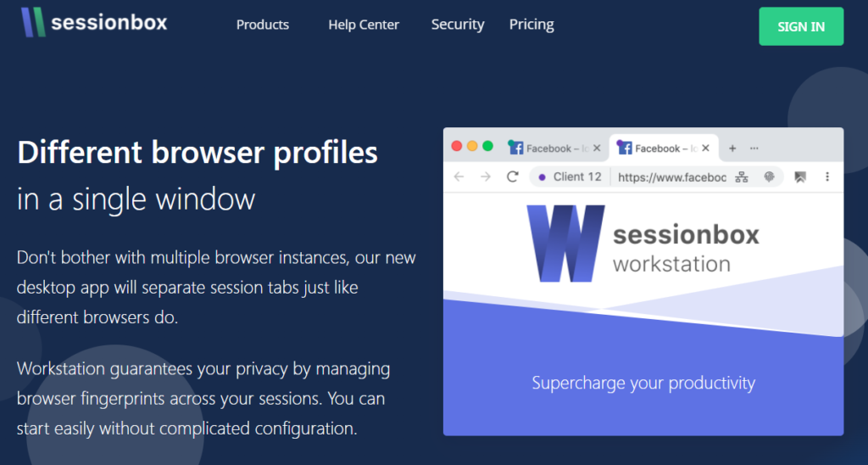The image size is (868, 465).
Task: Click the browser forward arrow icon
Action: tap(486, 176)
